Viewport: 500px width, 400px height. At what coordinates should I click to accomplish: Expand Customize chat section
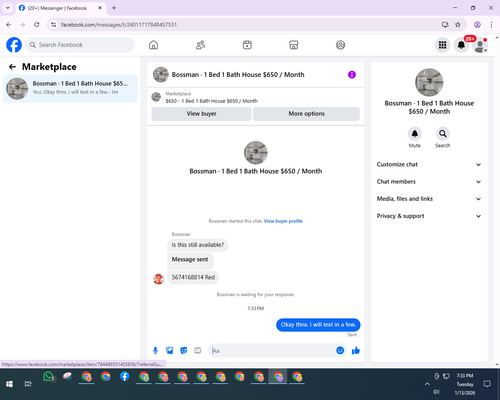tap(429, 164)
